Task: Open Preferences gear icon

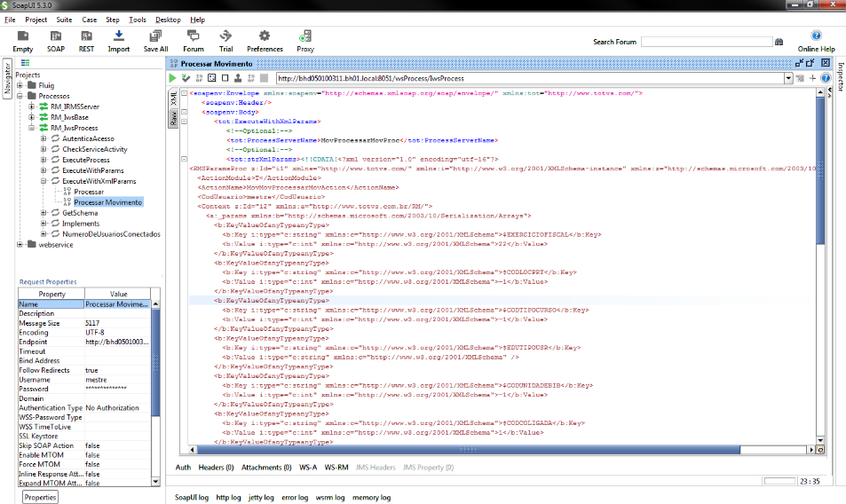Action: tap(265, 42)
